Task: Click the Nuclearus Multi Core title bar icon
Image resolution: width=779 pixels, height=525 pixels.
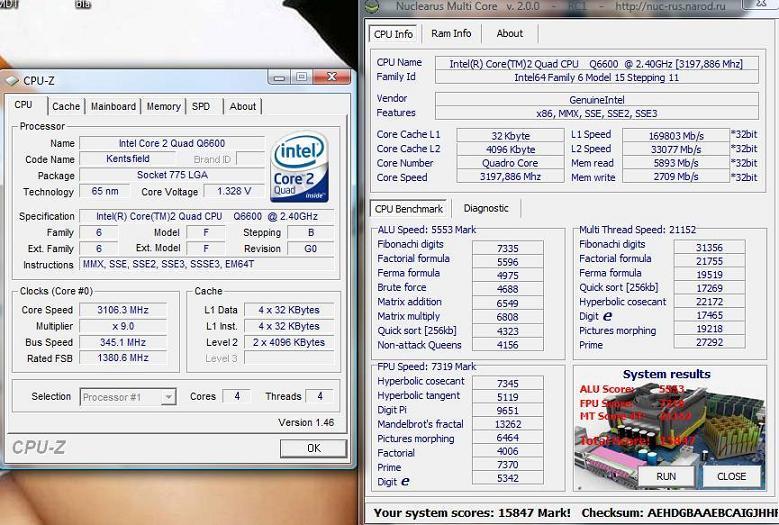Action: [372, 6]
